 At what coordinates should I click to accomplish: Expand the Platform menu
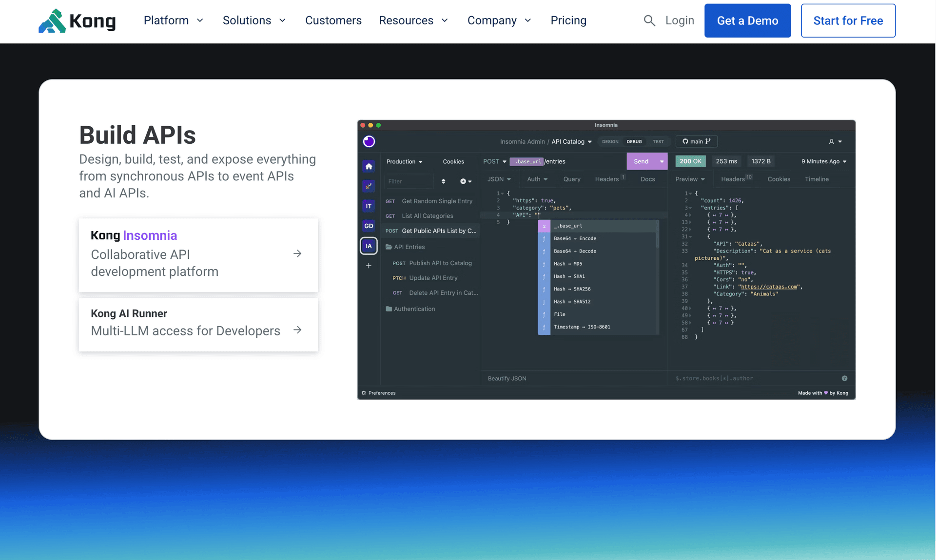(173, 20)
